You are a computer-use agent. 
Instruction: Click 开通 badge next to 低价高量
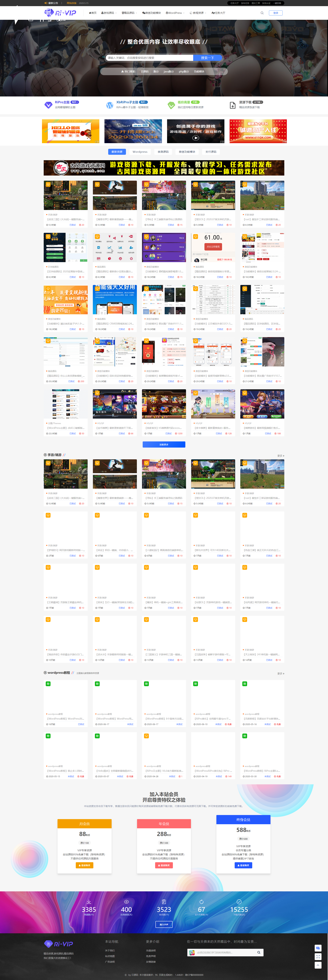195,102
